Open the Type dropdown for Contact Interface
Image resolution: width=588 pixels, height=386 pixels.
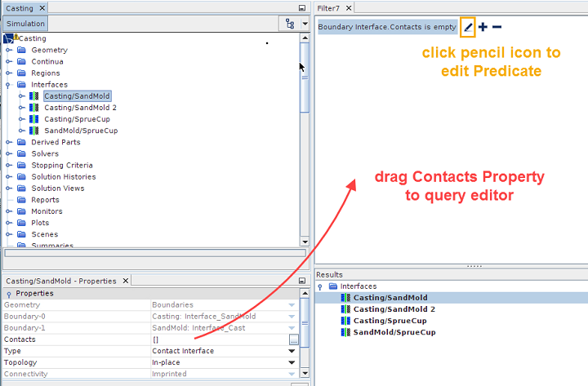point(292,351)
